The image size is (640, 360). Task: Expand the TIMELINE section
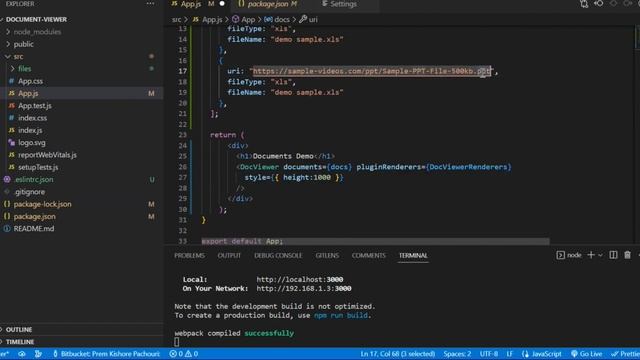[x=20, y=342]
